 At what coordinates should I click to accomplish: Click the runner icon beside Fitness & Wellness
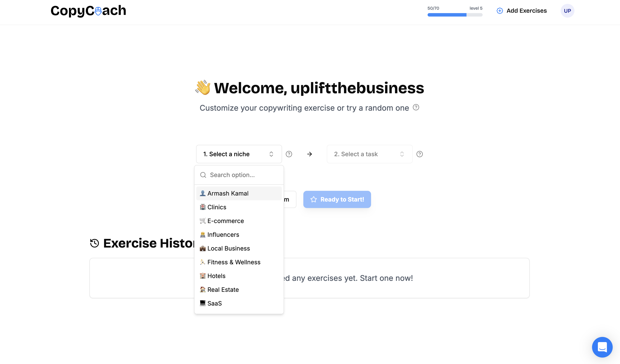203,262
